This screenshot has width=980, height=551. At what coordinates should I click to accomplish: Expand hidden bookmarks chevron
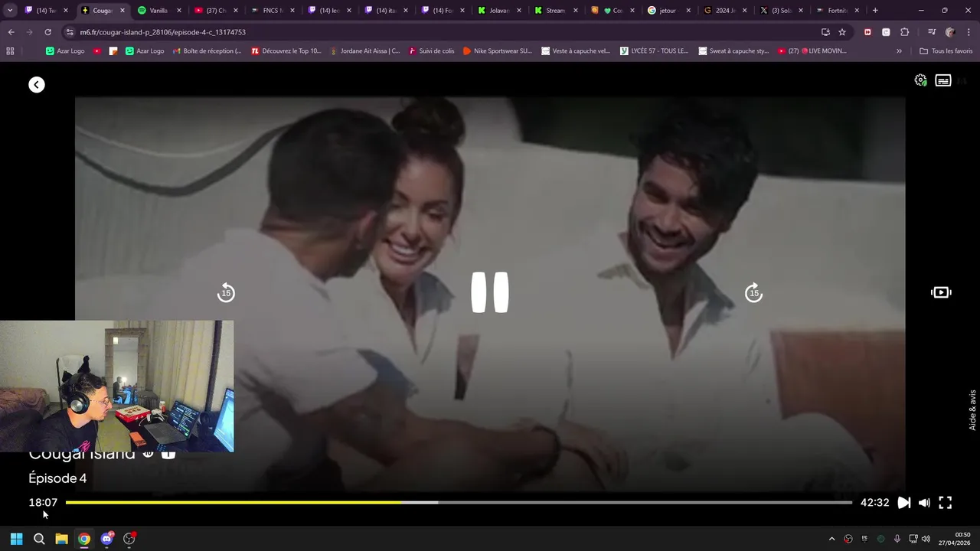click(x=899, y=51)
